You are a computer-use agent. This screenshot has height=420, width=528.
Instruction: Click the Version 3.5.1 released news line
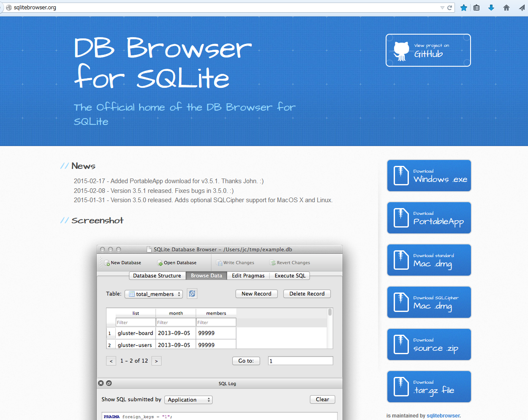tap(154, 191)
